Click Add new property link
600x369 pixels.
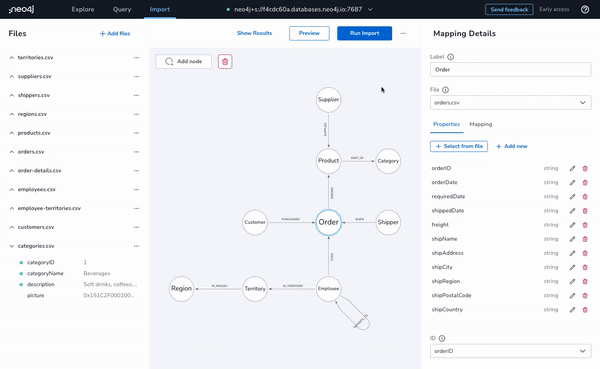[512, 146]
